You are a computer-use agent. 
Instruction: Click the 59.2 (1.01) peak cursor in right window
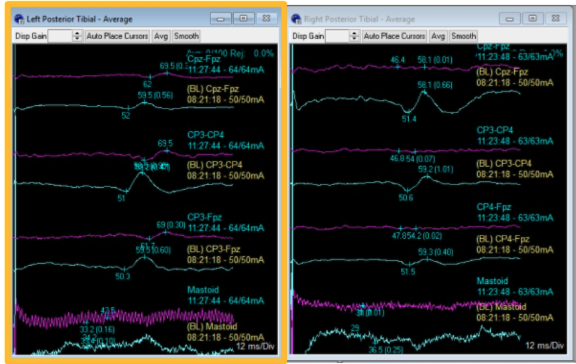tap(427, 177)
